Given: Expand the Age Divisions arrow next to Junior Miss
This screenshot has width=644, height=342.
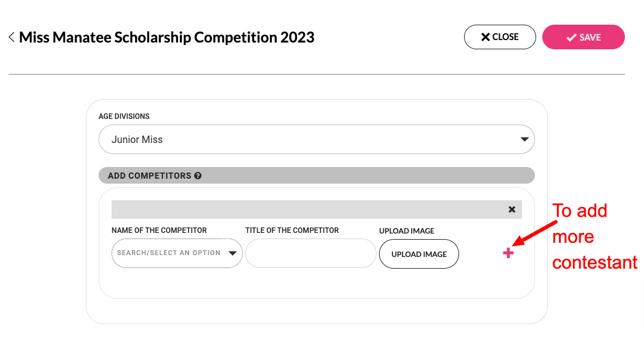Looking at the screenshot, I should [x=524, y=140].
